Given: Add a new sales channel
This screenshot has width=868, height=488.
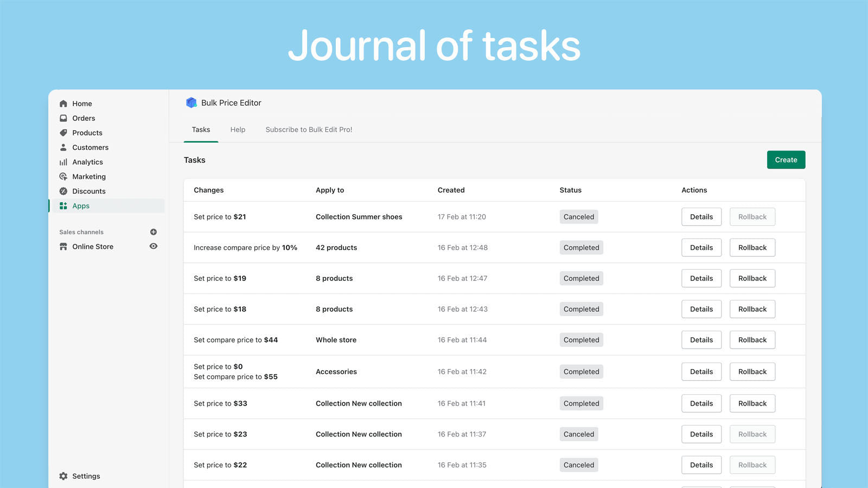Looking at the screenshot, I should (153, 232).
